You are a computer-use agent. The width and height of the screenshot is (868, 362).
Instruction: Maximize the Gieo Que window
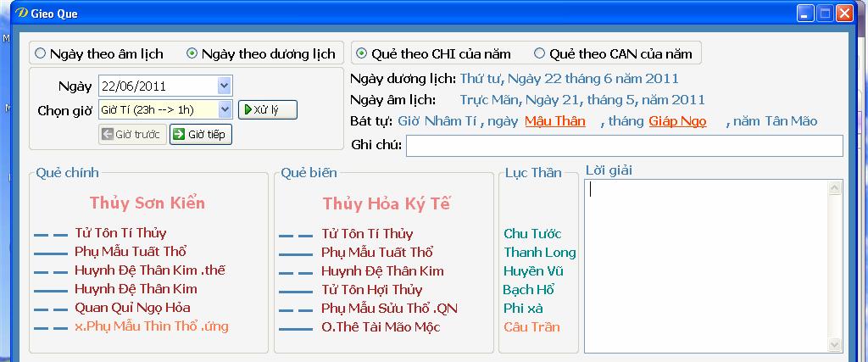824,14
